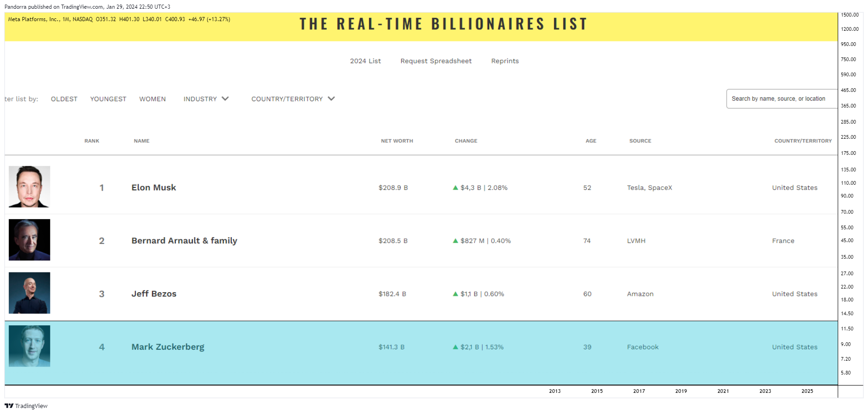The width and height of the screenshot is (868, 414).
Task: Sort by the COUNTRY/TERRITORY column header
Action: click(803, 141)
